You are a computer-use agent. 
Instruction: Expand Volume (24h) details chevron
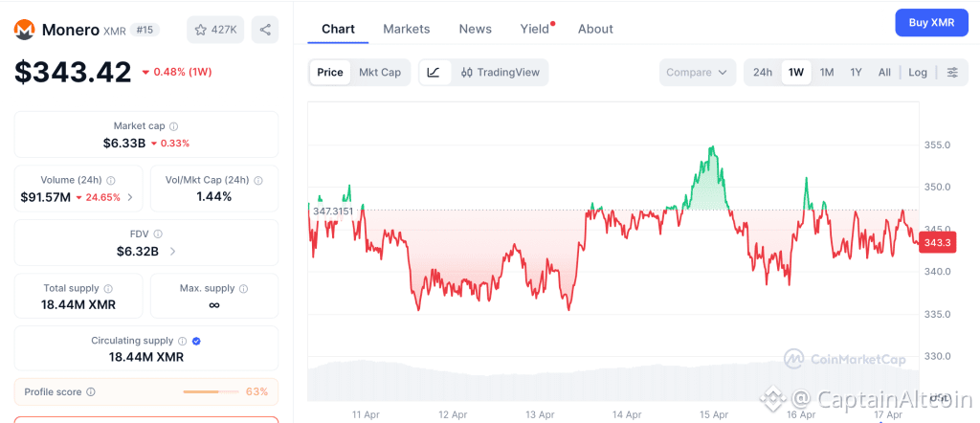click(130, 198)
